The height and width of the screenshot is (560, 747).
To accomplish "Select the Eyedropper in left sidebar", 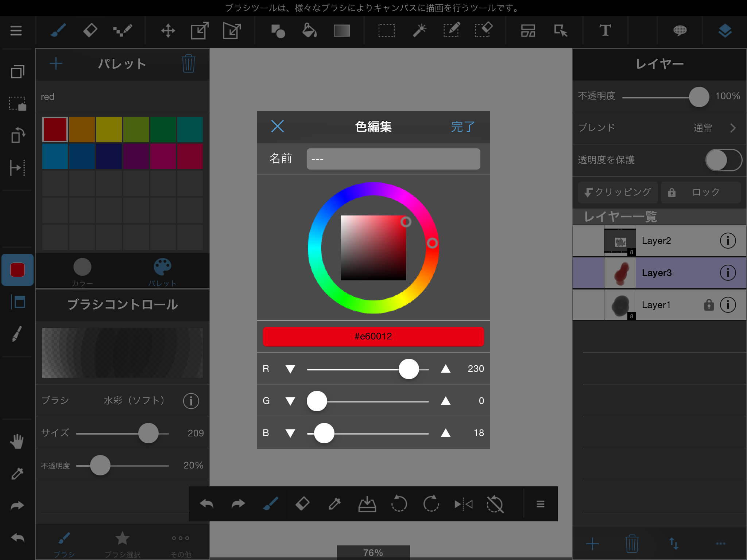I will tap(17, 474).
